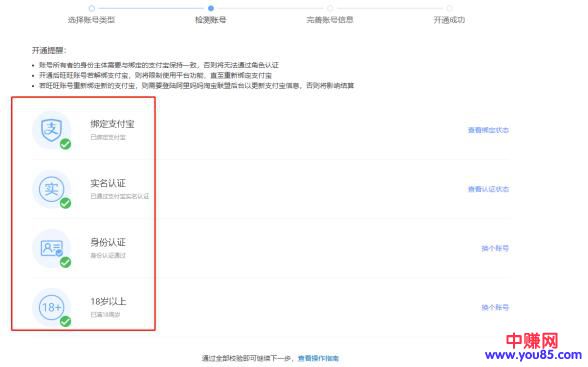Click the ID card icon for 身份认证

pyautogui.click(x=51, y=248)
